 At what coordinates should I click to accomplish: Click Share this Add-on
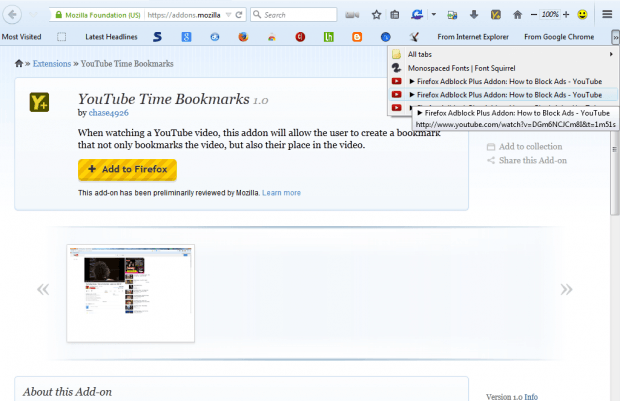tap(527, 161)
